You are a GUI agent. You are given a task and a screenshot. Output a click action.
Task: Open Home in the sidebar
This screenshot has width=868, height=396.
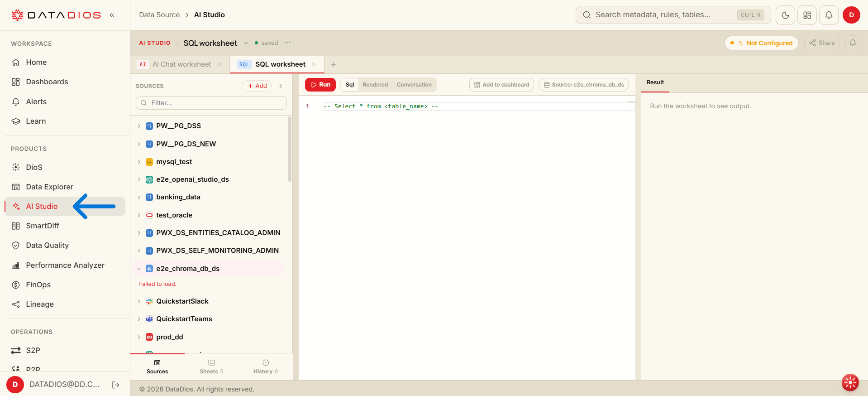coord(65,62)
